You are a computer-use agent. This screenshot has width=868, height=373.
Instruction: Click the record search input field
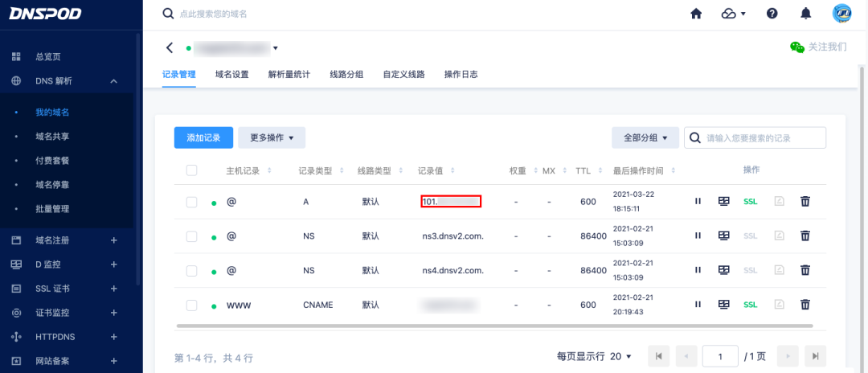[755, 137]
